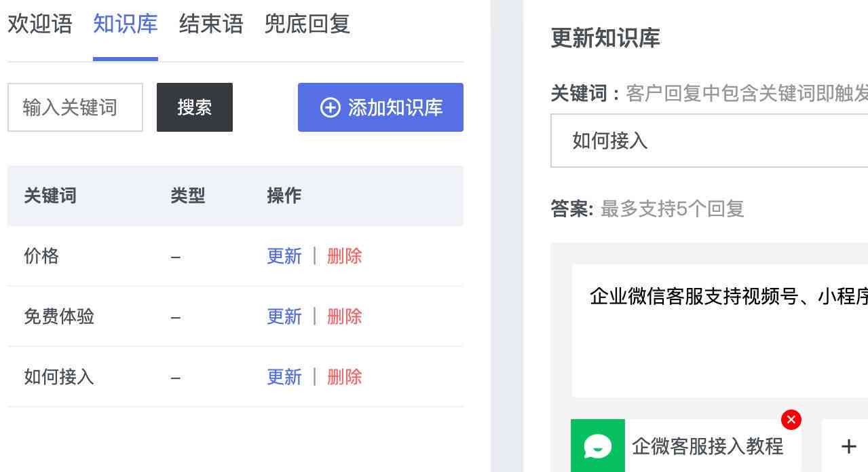Select the 知识库 tab
The image size is (868, 472).
coord(126,24)
